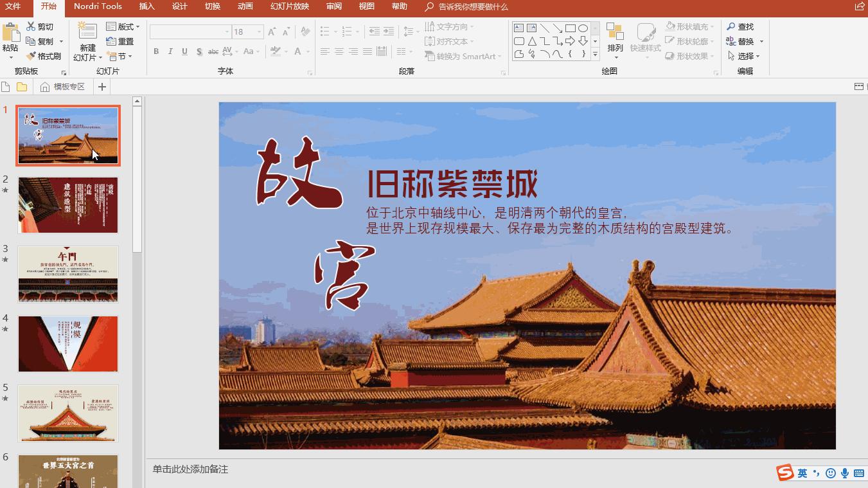Switch to the 插入 ribbon tab

tap(146, 6)
